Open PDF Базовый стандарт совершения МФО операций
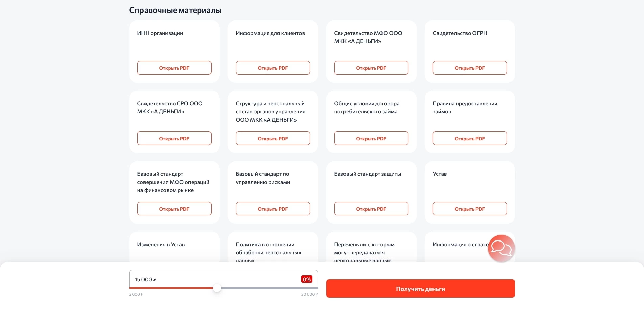This screenshot has height=314, width=644. coord(174,209)
